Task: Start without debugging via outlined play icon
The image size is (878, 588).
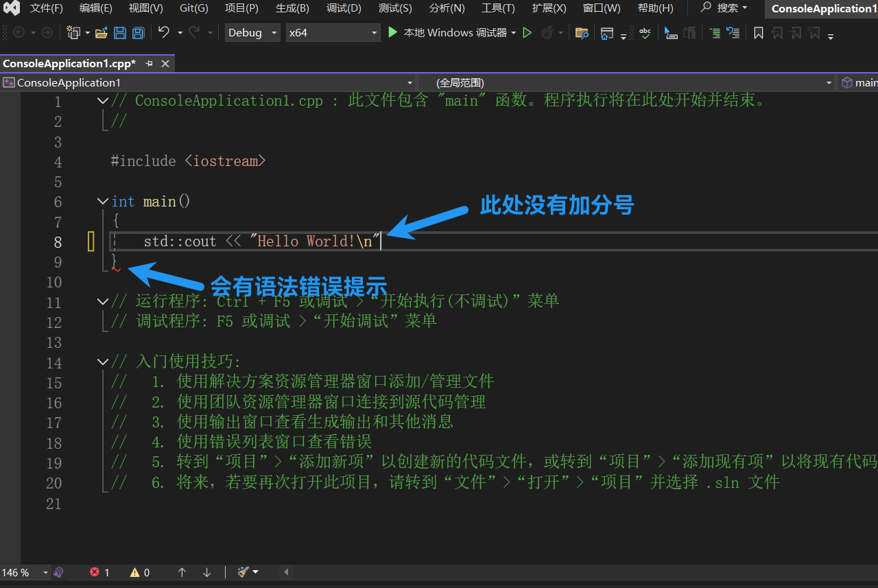Action: [527, 32]
